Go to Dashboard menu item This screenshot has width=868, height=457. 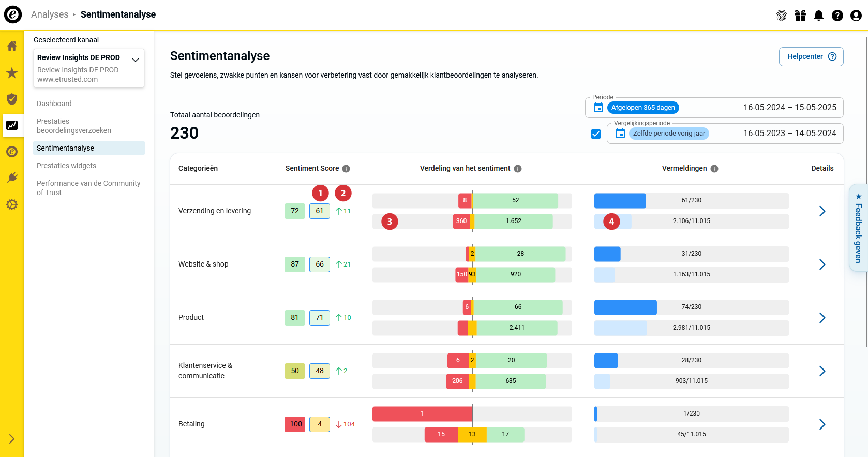click(54, 104)
